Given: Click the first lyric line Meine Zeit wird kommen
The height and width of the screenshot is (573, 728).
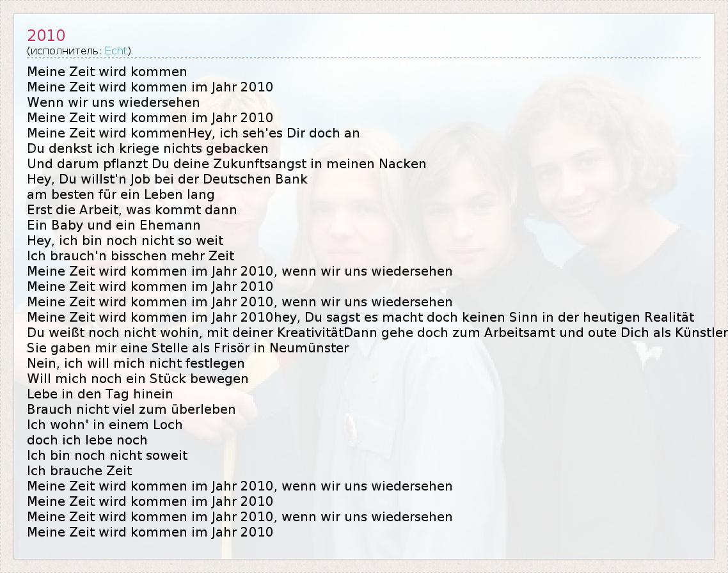Looking at the screenshot, I should click(107, 72).
